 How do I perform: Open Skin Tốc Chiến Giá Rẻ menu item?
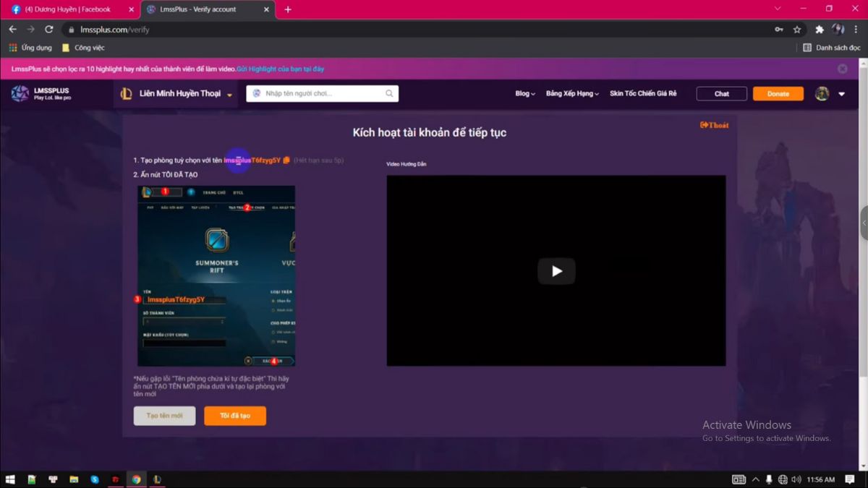(643, 93)
